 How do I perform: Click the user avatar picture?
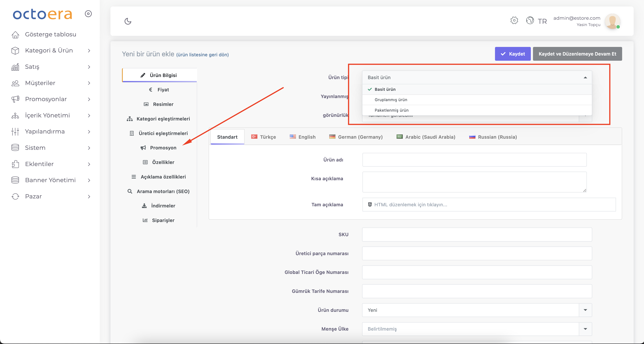point(612,21)
